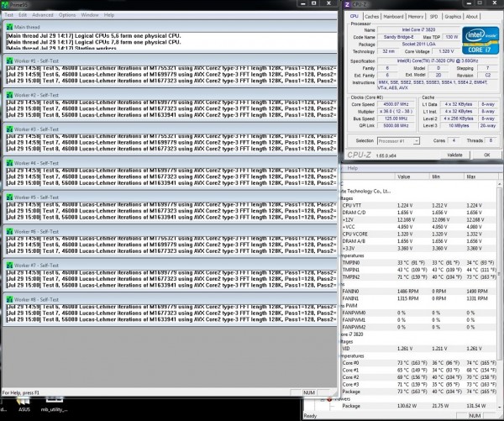
Task: Click the Bus Speed value field
Action: click(x=396, y=118)
